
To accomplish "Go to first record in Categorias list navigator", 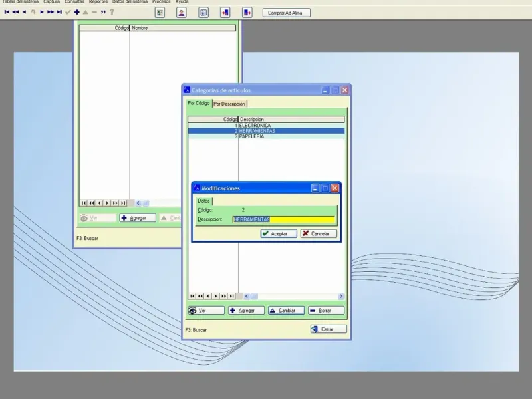I will (x=192, y=296).
